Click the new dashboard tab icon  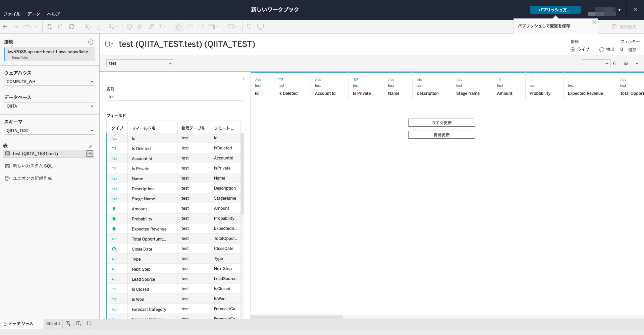pos(79,324)
